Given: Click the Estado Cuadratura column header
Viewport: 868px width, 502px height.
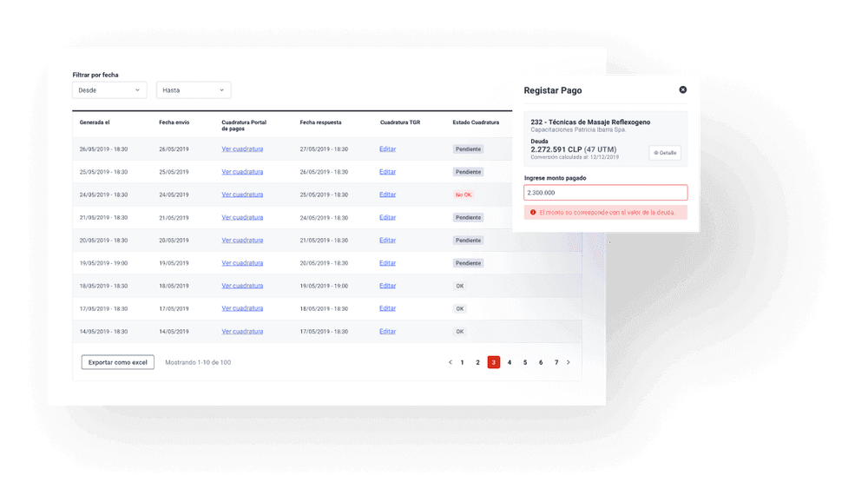Looking at the screenshot, I should point(476,122).
